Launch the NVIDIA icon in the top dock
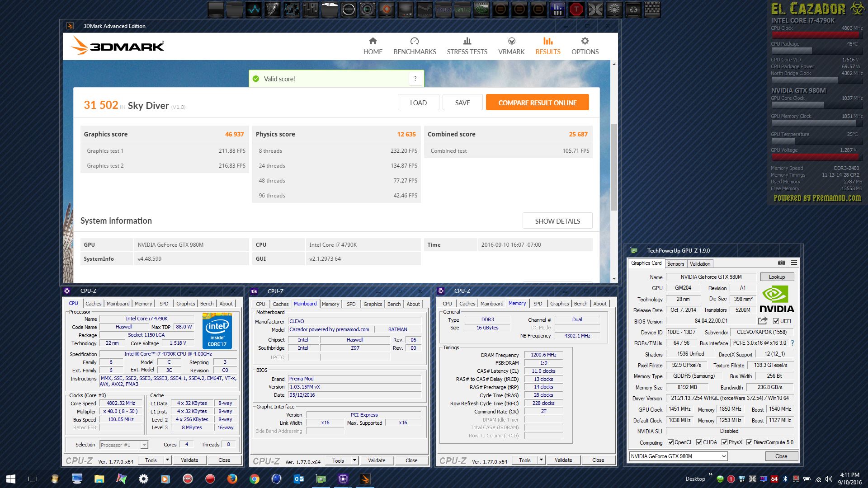This screenshot has height=488, width=868. [x=481, y=9]
